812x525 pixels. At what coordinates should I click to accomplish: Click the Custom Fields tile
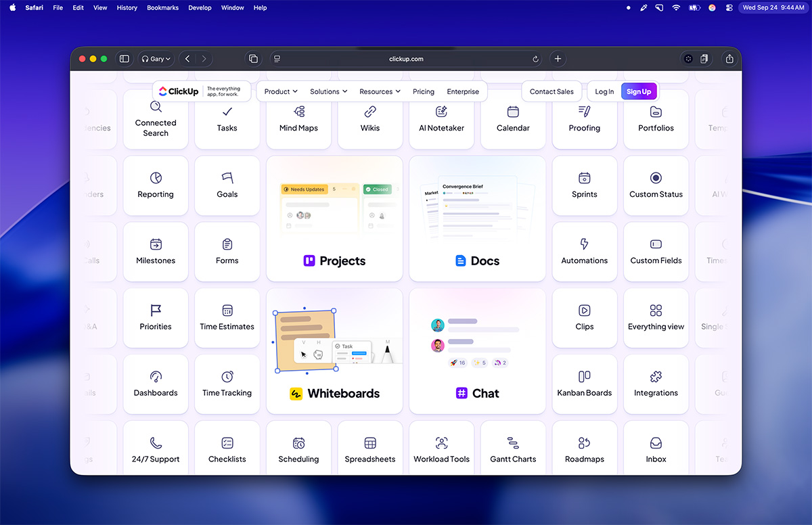tap(656, 252)
